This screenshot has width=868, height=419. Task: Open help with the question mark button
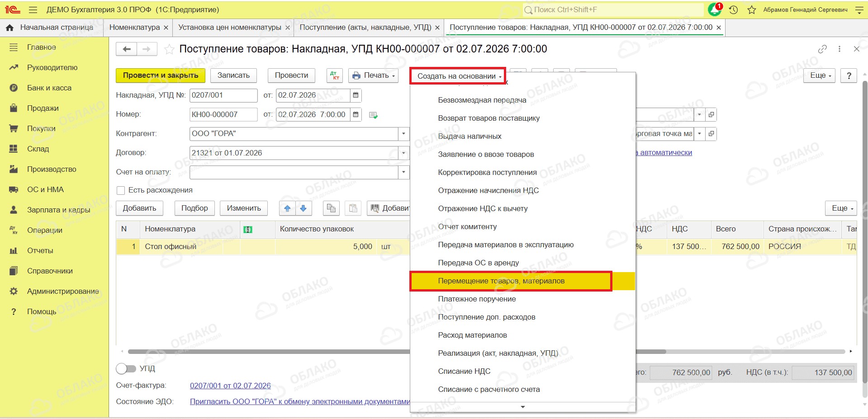tap(849, 75)
